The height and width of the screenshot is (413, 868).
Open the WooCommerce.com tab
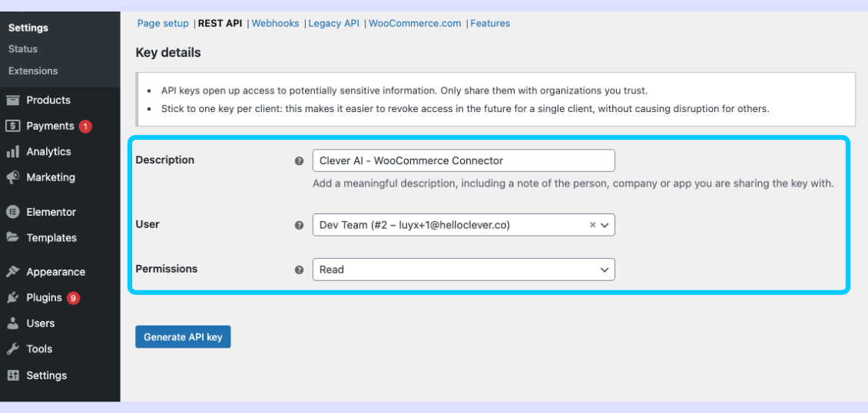click(415, 23)
